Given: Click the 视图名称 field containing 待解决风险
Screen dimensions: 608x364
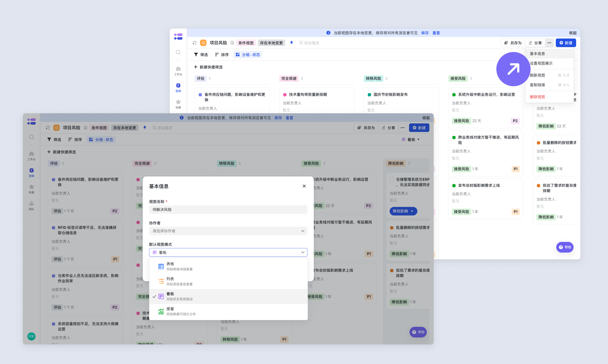Looking at the screenshot, I should 228,209.
